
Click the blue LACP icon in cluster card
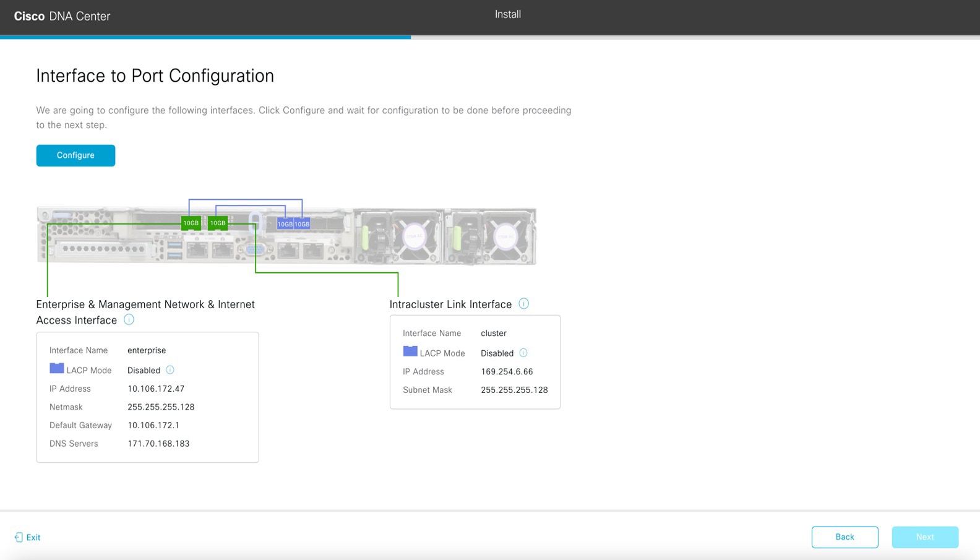click(410, 351)
